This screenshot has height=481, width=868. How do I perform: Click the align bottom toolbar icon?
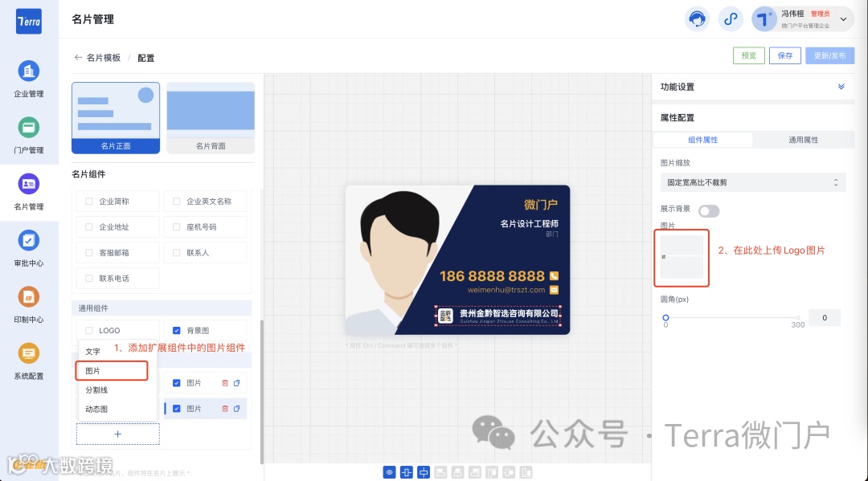526,472
